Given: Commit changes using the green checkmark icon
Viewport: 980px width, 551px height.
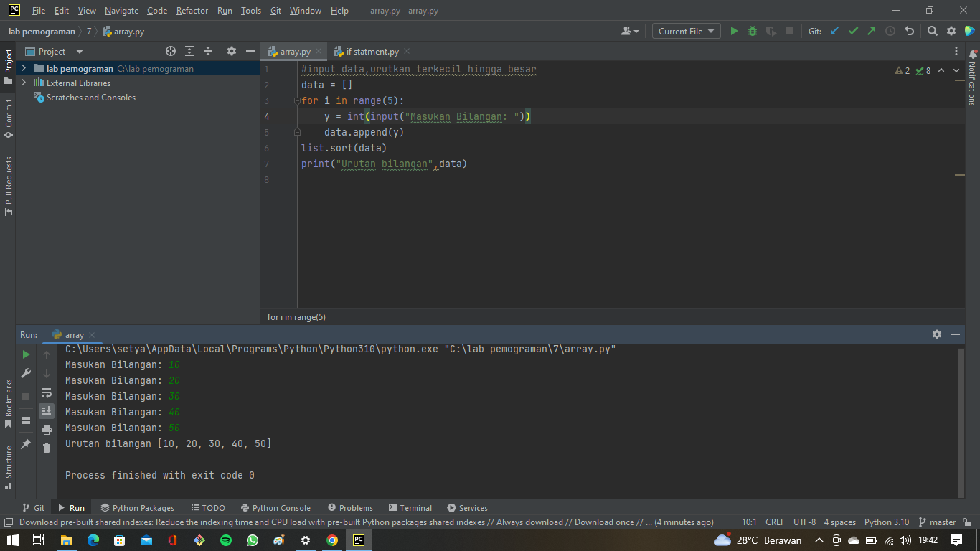Looking at the screenshot, I should (x=853, y=31).
